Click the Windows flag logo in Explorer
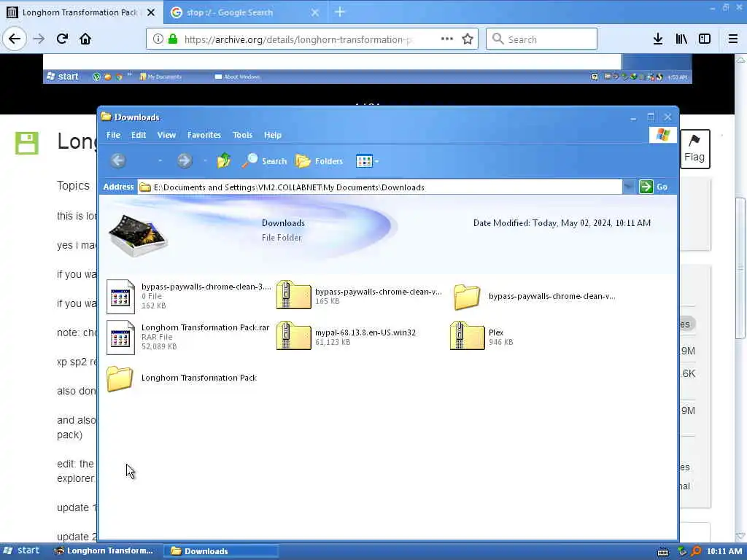 [662, 135]
